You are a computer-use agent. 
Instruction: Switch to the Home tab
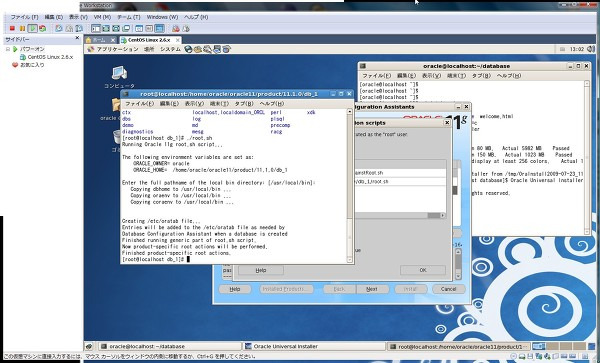pos(100,40)
